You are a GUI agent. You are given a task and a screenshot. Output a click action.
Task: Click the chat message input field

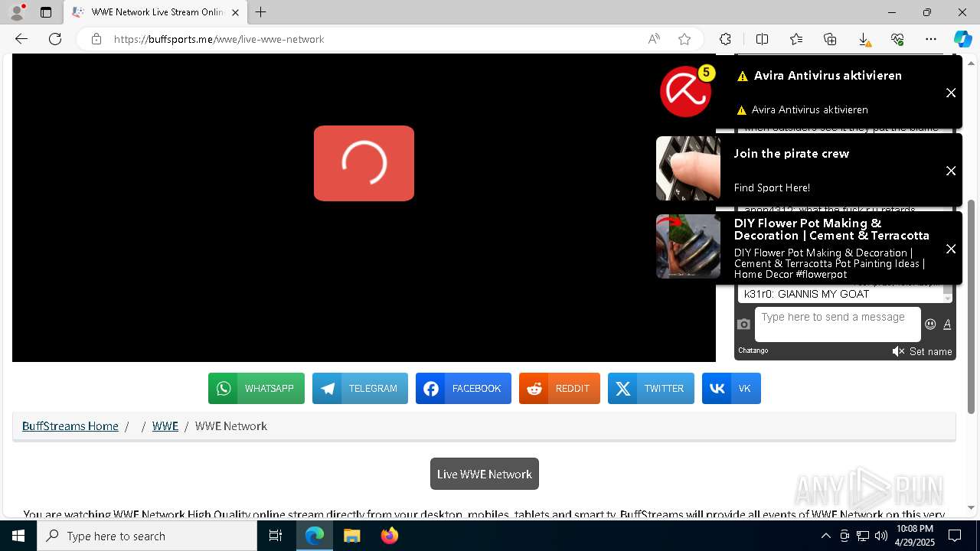[x=838, y=324]
